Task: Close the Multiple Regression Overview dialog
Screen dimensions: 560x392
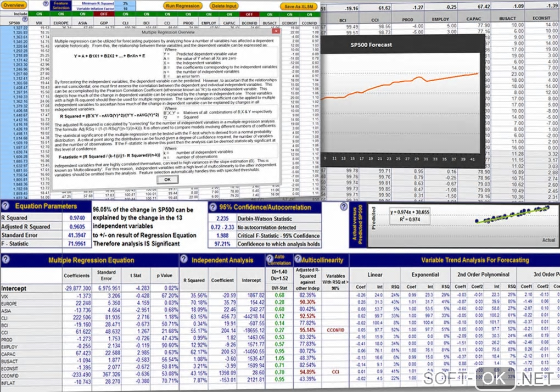Action: pos(276,31)
